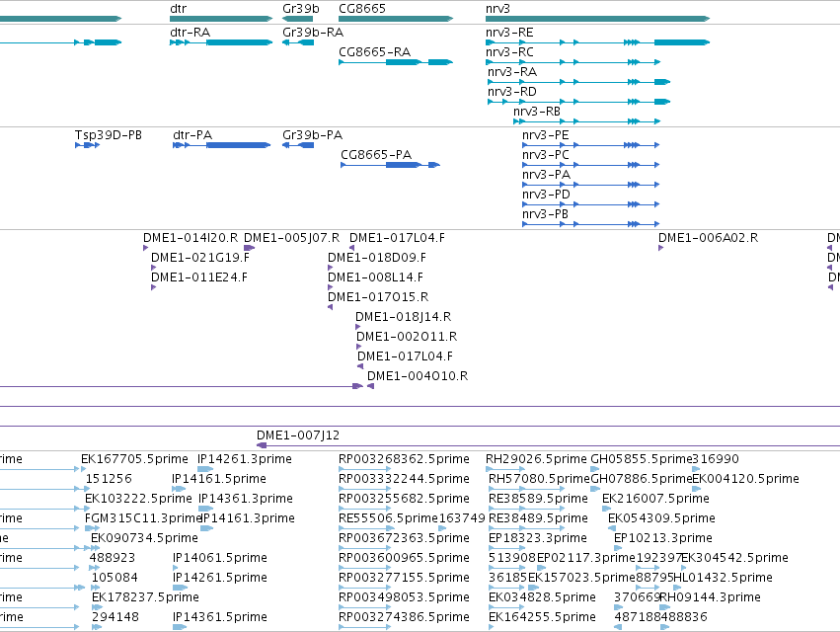The width and height of the screenshot is (840, 632).
Task: Select the nrv3-PC protein label
Action: tap(545, 155)
